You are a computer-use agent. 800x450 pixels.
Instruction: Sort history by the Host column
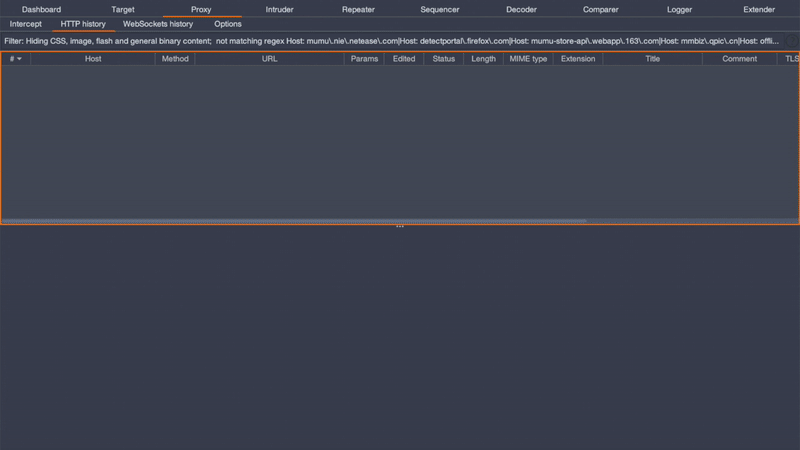coord(93,59)
